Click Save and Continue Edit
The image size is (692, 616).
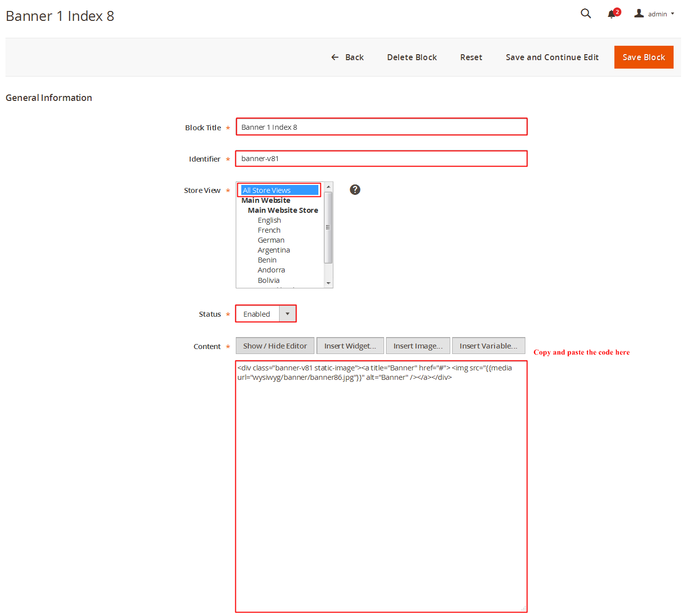(x=552, y=57)
